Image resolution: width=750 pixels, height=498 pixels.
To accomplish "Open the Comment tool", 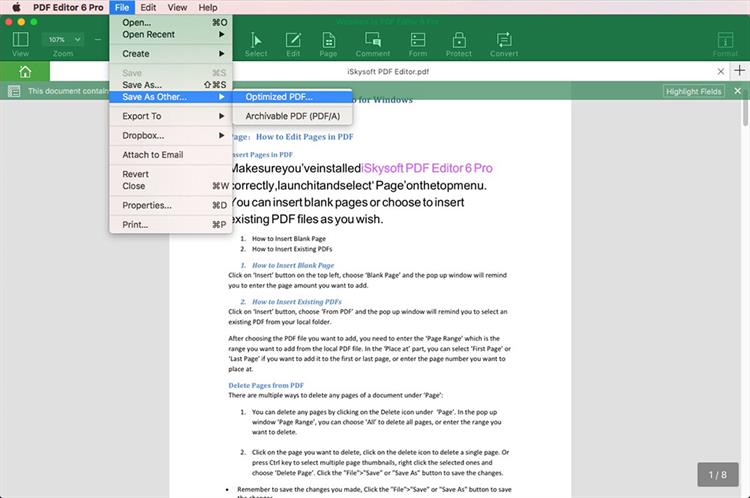I will click(x=373, y=45).
